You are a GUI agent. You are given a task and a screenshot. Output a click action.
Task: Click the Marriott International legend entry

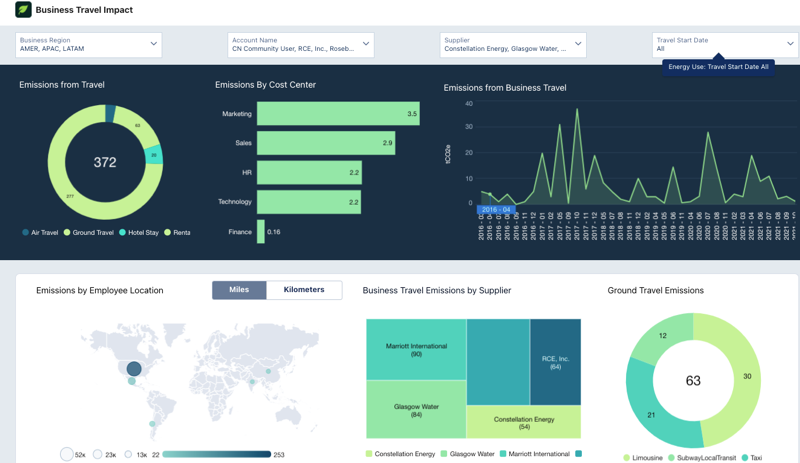[x=535, y=454]
